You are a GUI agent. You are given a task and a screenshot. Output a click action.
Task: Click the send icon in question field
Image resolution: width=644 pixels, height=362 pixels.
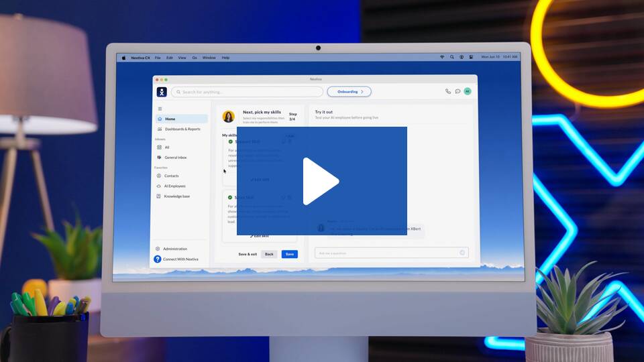click(462, 253)
